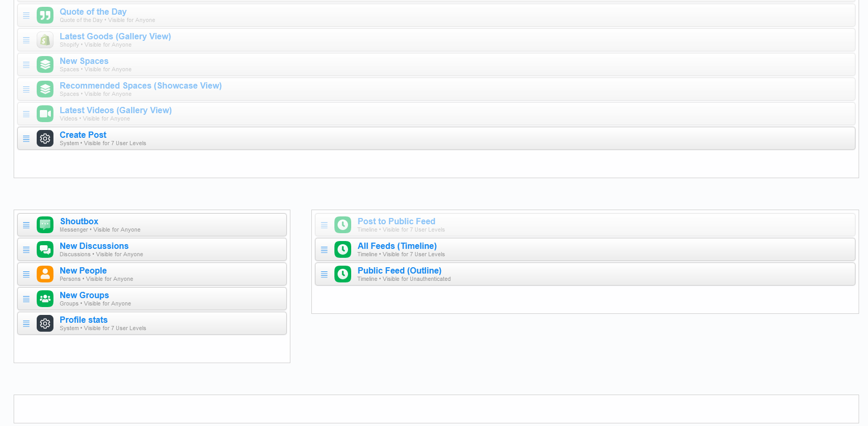Open the Profile stats block settings

click(83, 320)
